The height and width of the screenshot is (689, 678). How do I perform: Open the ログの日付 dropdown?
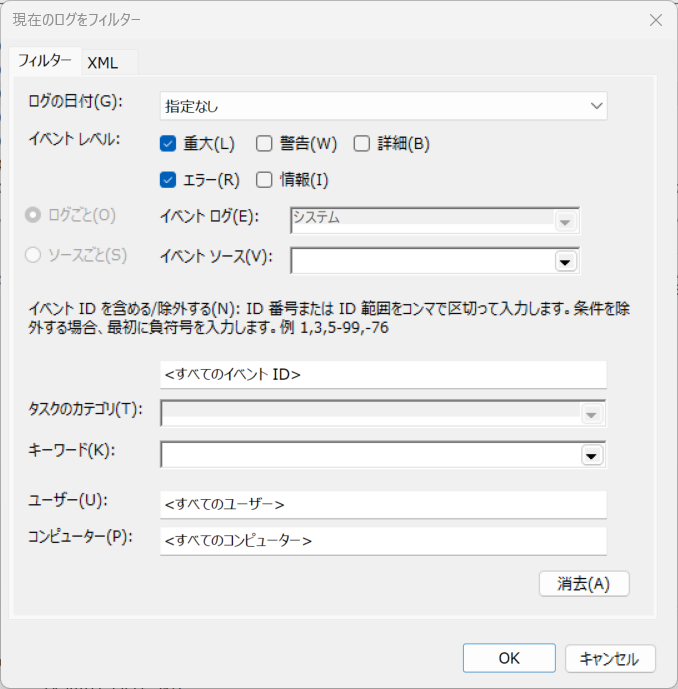click(383, 105)
